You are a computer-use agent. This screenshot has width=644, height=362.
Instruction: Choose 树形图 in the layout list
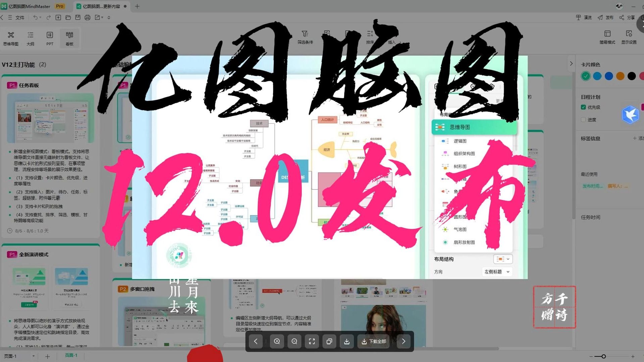click(x=460, y=166)
